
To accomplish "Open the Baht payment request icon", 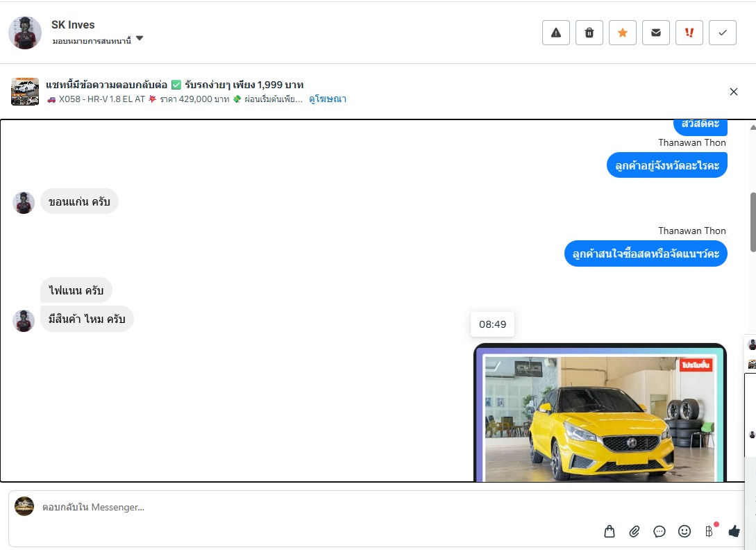I will [x=709, y=531].
